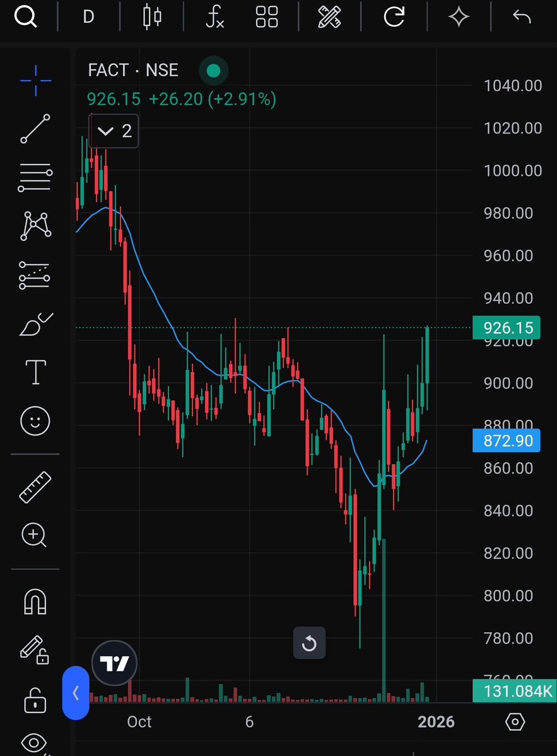Open the candlestick chart type selector

point(152,17)
